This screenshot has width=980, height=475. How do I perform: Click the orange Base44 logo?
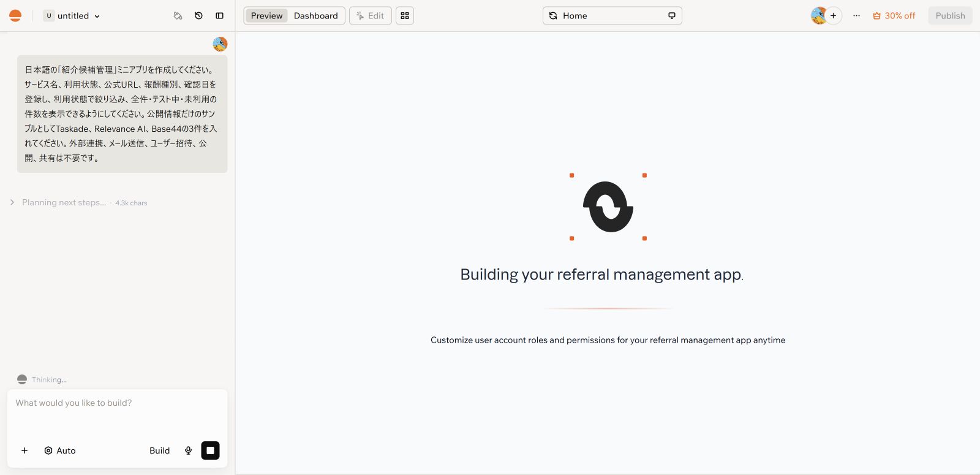[15, 16]
